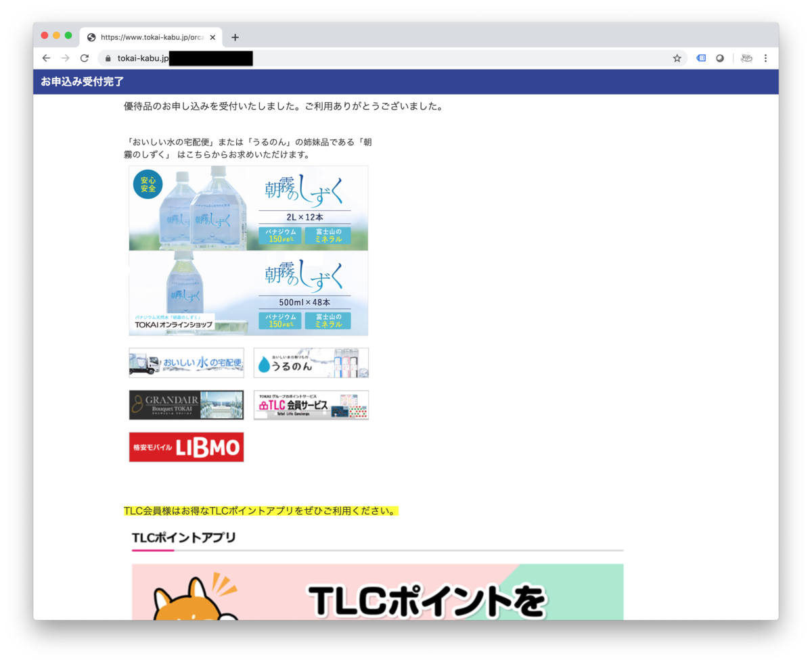Screen dimensions: 812x664
Task: Open the 朝霧のしずく 500ml×48本 banner
Action: 249,293
